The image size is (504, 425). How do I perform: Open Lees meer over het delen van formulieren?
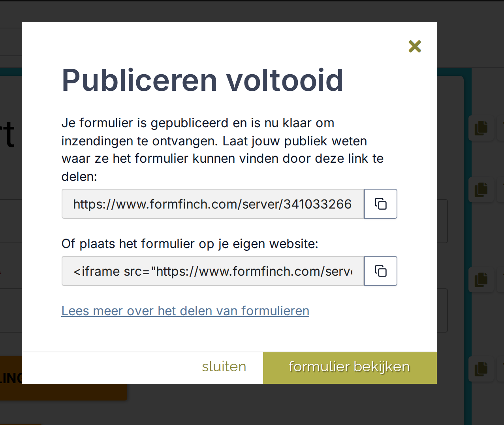185,311
